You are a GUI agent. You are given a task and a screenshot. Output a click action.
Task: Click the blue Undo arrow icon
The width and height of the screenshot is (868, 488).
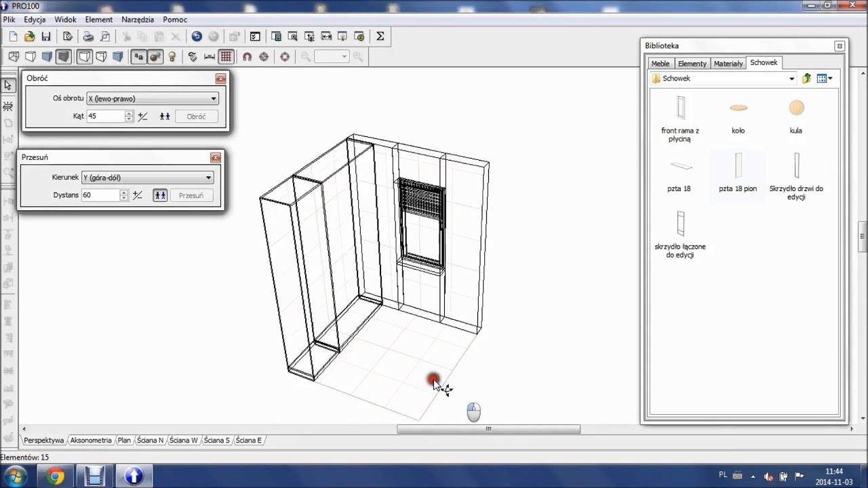(197, 37)
